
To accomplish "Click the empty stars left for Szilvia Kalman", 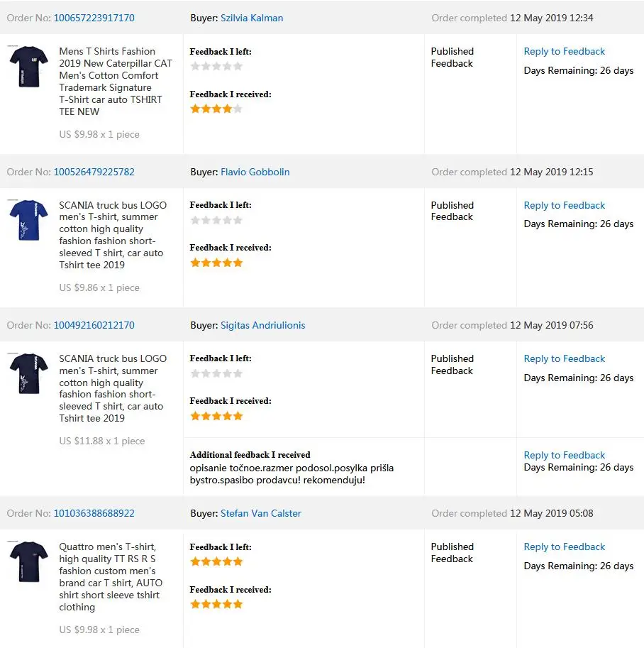I will [x=216, y=66].
